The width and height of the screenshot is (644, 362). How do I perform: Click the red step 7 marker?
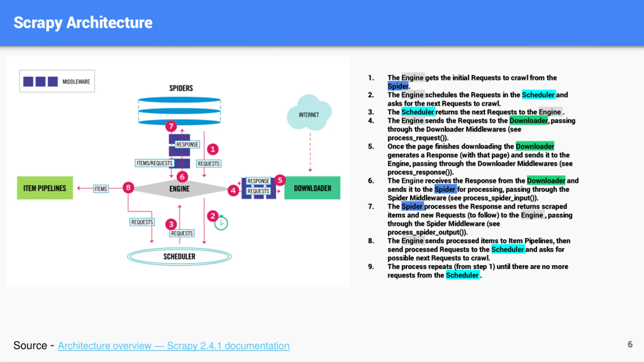click(171, 126)
